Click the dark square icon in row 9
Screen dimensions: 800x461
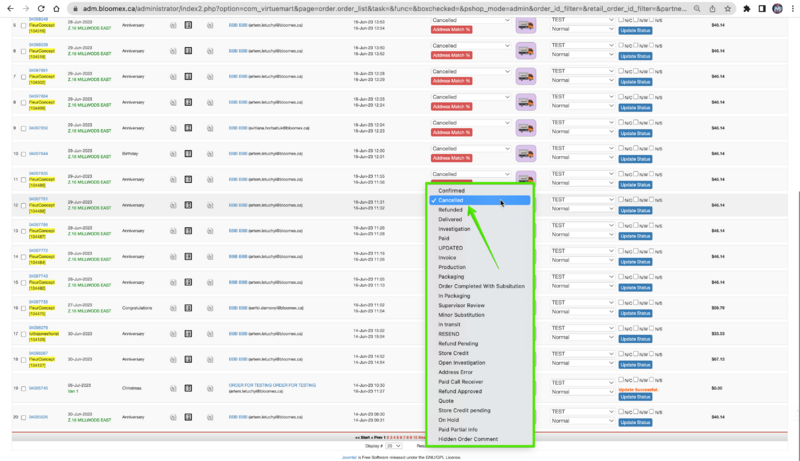click(x=188, y=128)
